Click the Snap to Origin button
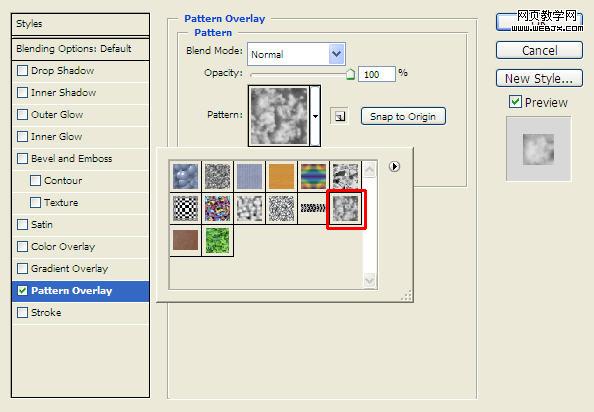This screenshot has width=594, height=412. pyautogui.click(x=403, y=116)
